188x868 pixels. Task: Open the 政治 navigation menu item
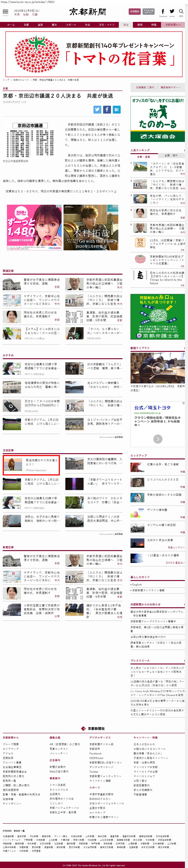tap(126, 25)
